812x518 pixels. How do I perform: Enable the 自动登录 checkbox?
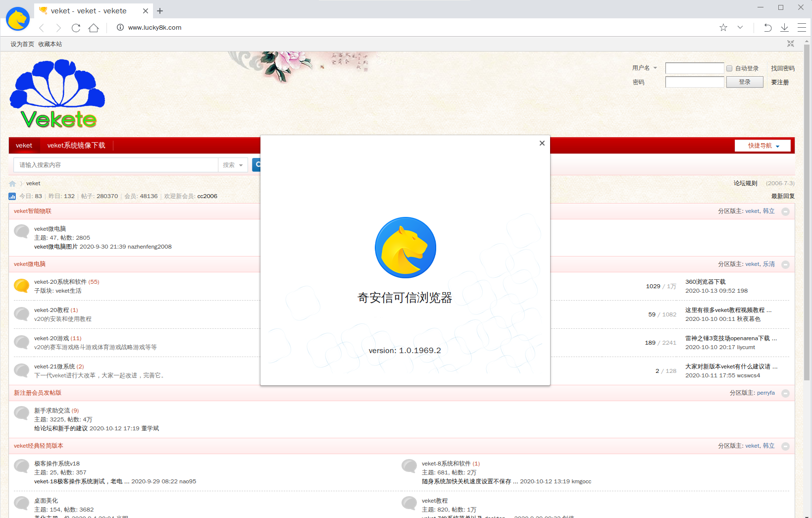[x=729, y=68]
